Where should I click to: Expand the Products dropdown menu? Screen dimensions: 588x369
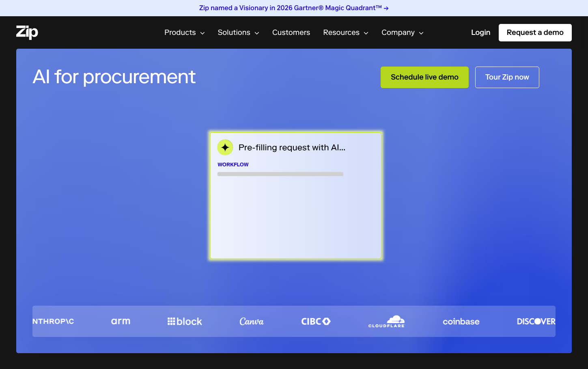(x=184, y=32)
